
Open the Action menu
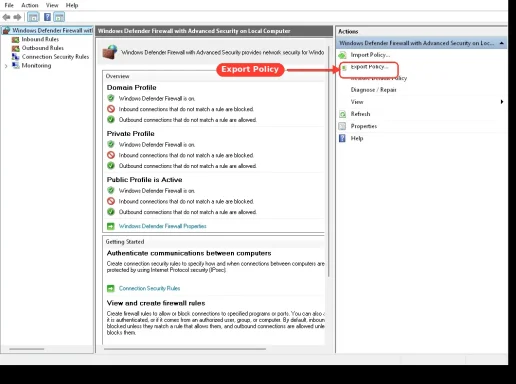(30, 5)
